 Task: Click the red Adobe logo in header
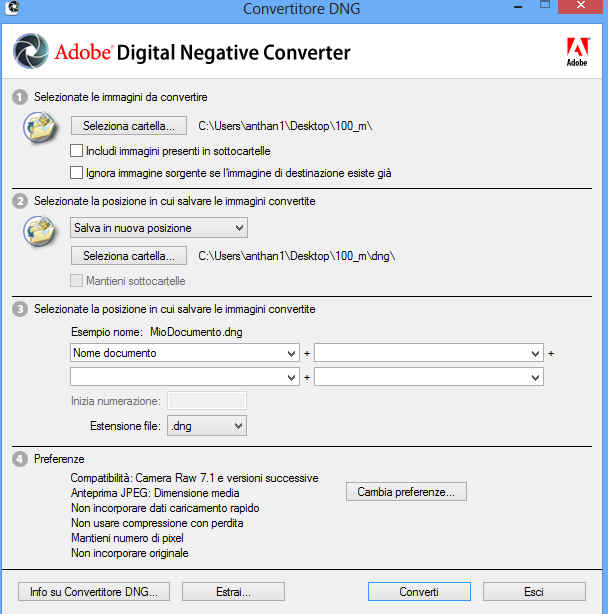(x=577, y=52)
